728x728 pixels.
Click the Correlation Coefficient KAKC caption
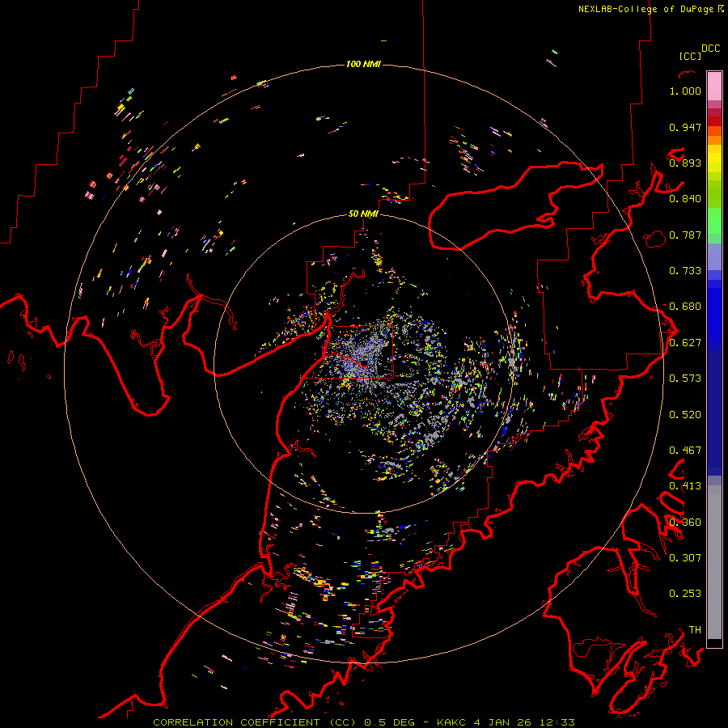pyautogui.click(x=364, y=722)
